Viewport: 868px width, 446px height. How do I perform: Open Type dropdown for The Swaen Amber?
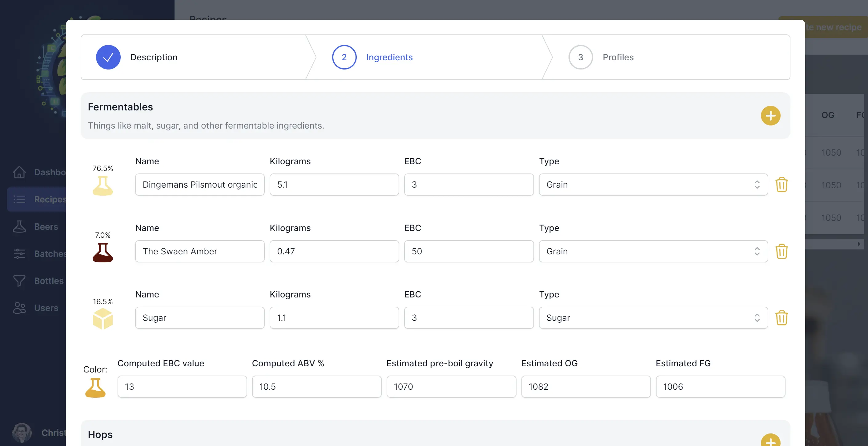(653, 251)
